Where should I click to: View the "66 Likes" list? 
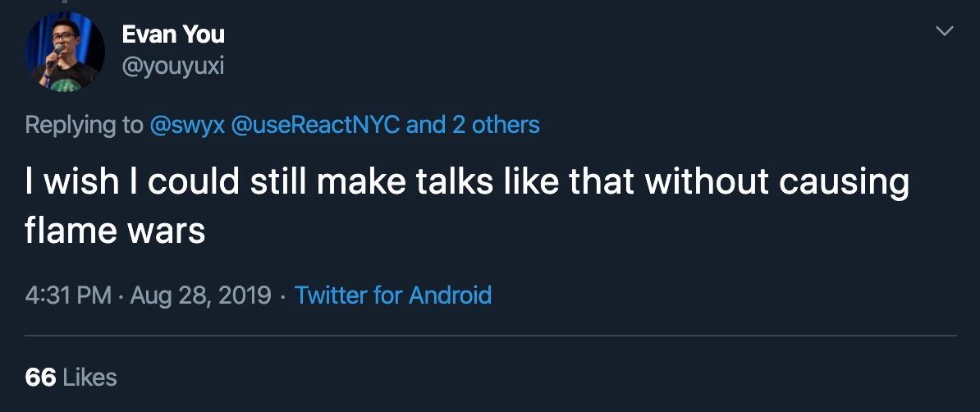tap(71, 377)
